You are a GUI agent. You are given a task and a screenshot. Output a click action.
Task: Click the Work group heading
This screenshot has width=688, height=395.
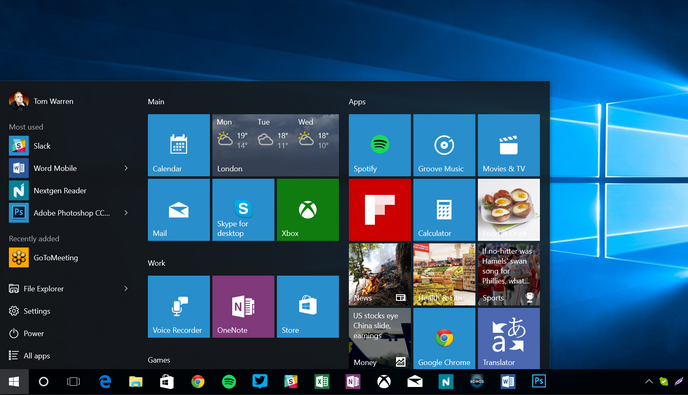(156, 263)
